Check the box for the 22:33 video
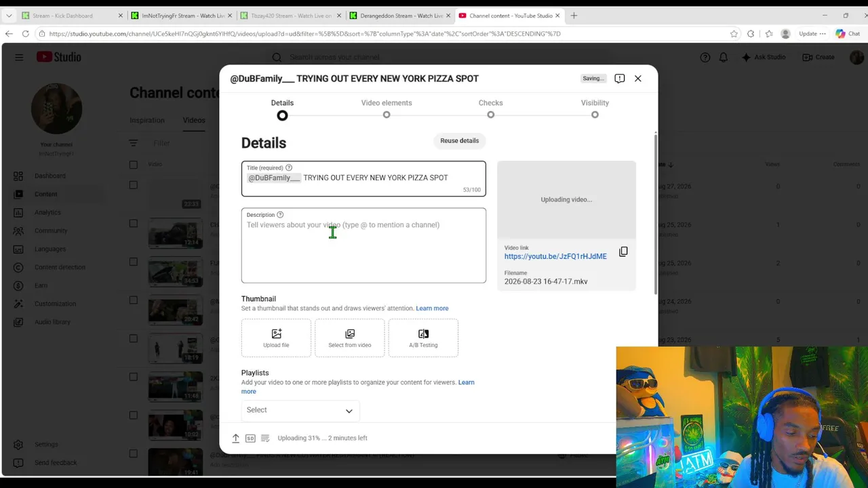 134,185
